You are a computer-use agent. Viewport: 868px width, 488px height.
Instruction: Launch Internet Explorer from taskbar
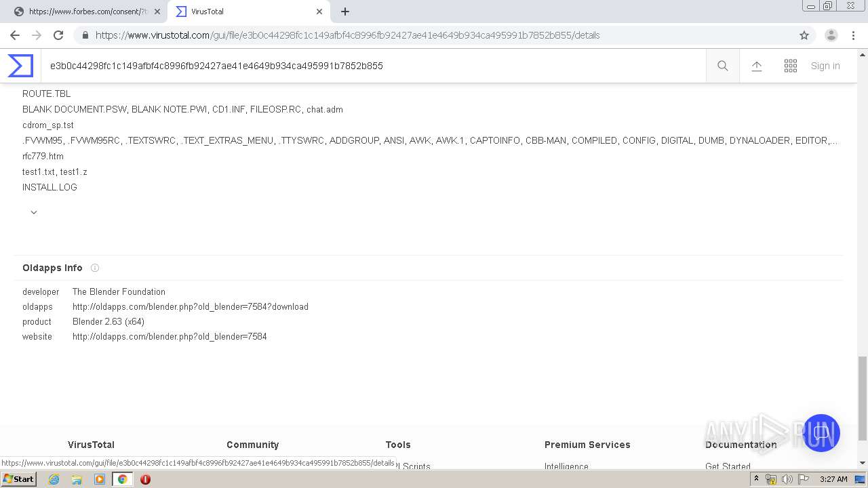point(54,479)
